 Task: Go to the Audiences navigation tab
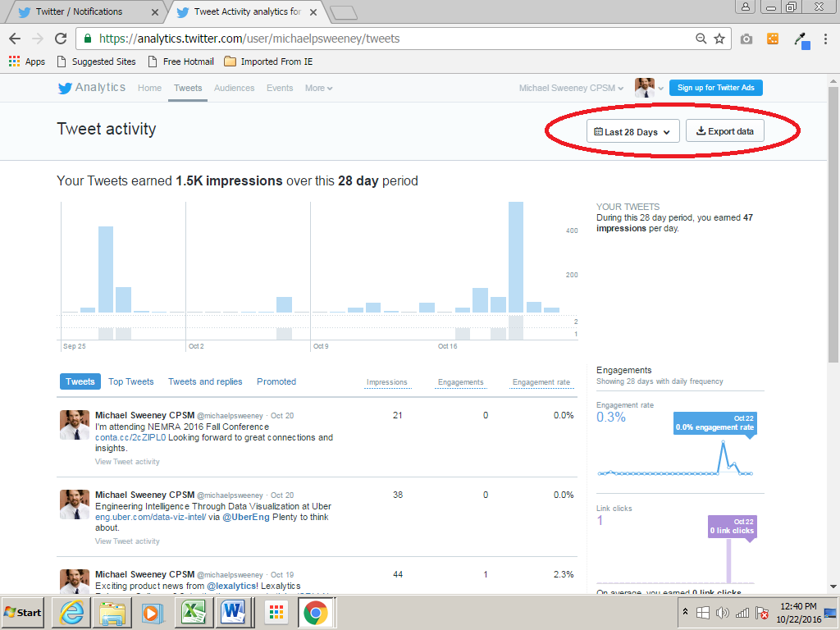click(234, 88)
